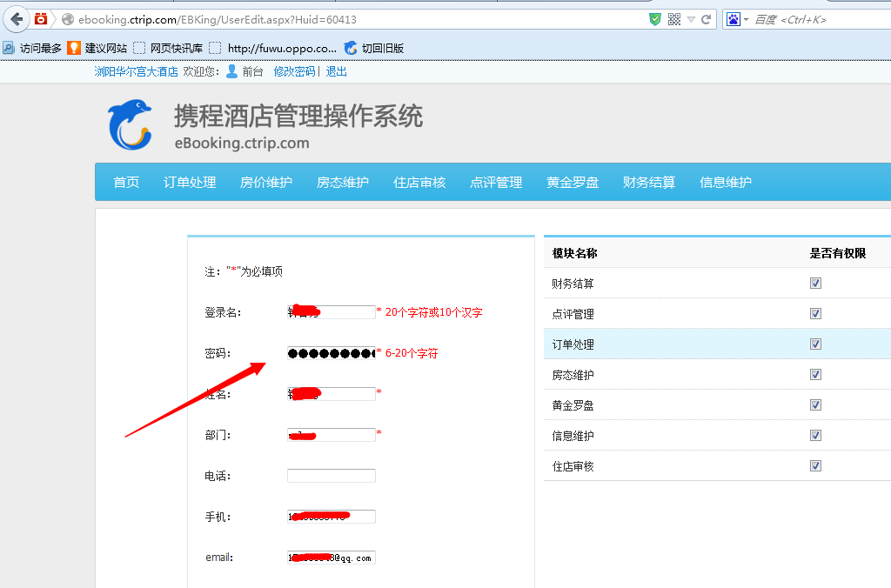Open the 首页 navigation tab

coord(126,183)
